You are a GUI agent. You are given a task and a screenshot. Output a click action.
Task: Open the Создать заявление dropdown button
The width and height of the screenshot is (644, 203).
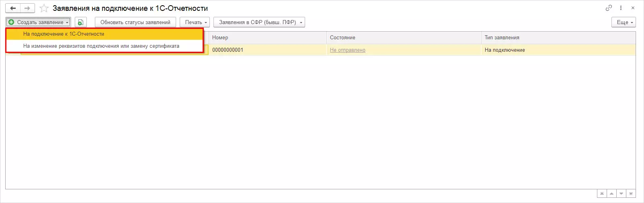39,22
